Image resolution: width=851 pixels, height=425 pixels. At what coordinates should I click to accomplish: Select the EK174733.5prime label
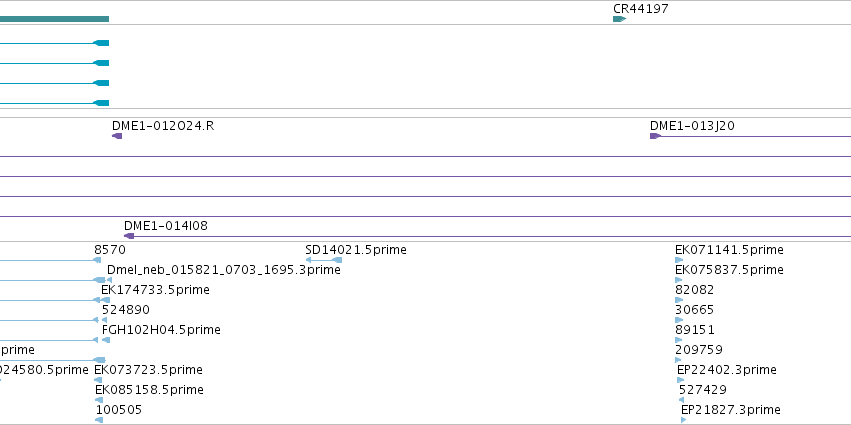(x=155, y=290)
